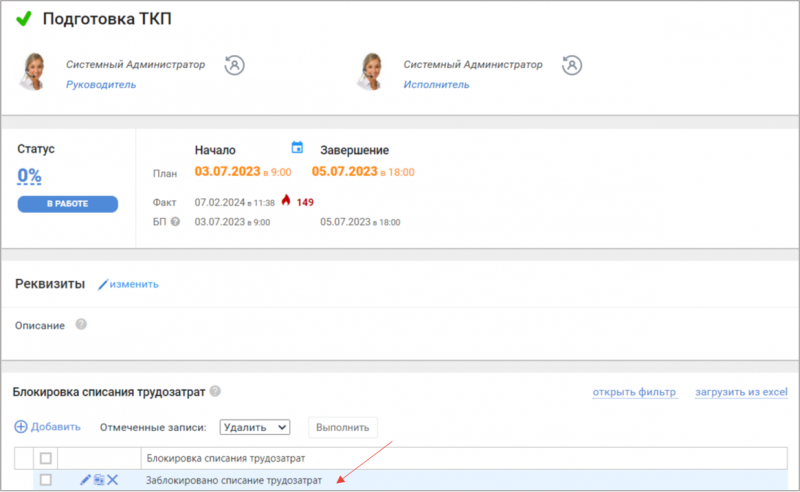800x492 pixels.
Task: Click the изменить link next to Реквизиты
Action: [x=128, y=284]
